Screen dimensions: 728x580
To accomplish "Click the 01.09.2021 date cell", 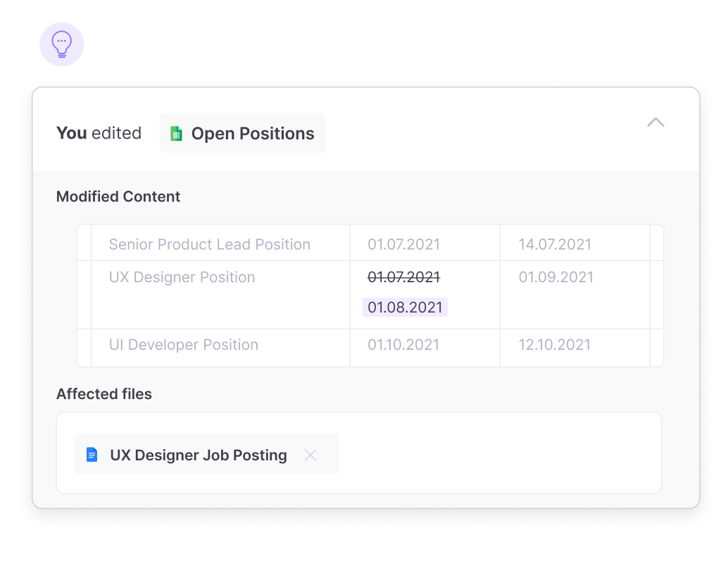I will pyautogui.click(x=556, y=277).
